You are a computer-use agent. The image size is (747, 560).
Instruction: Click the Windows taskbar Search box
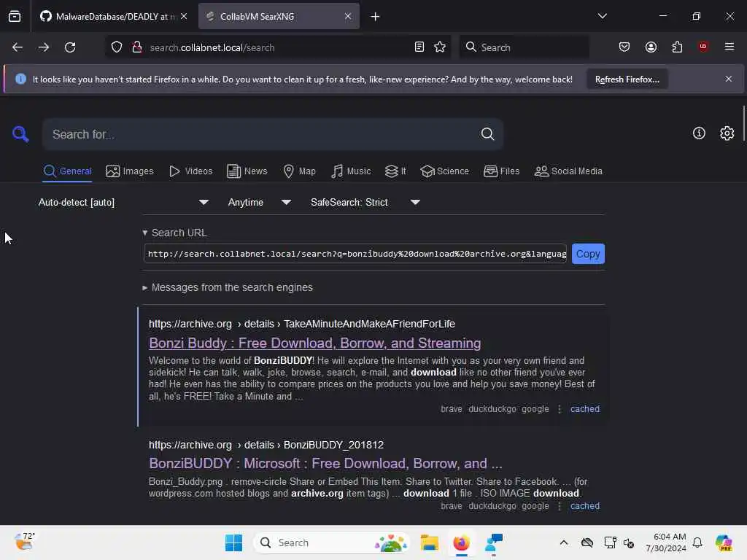pyautogui.click(x=332, y=542)
